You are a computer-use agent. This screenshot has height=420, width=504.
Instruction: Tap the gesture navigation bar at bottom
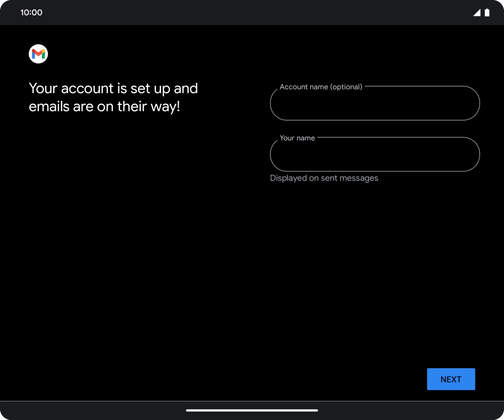[x=252, y=410]
